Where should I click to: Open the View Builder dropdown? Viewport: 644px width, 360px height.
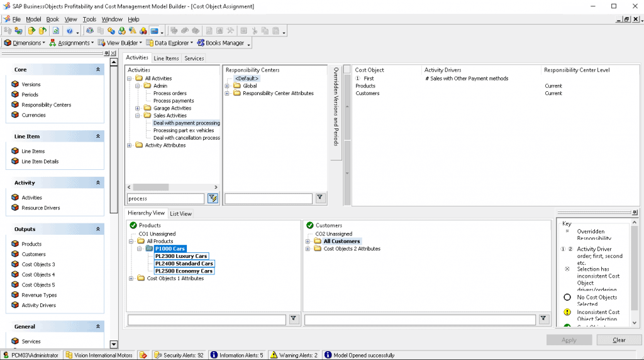coord(120,43)
